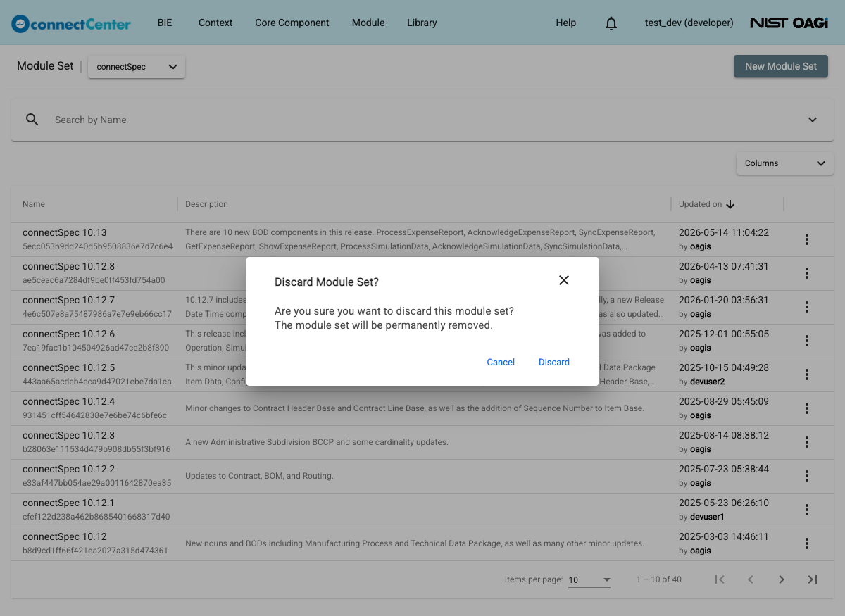This screenshot has width=845, height=616.
Task: Open the more options menu for connectSpec 10.12.6
Action: (x=807, y=341)
